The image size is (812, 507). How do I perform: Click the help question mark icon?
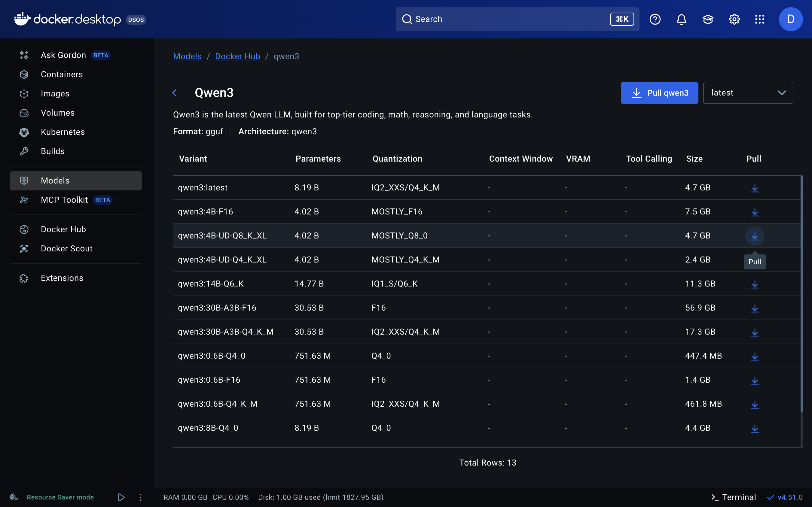pos(655,19)
